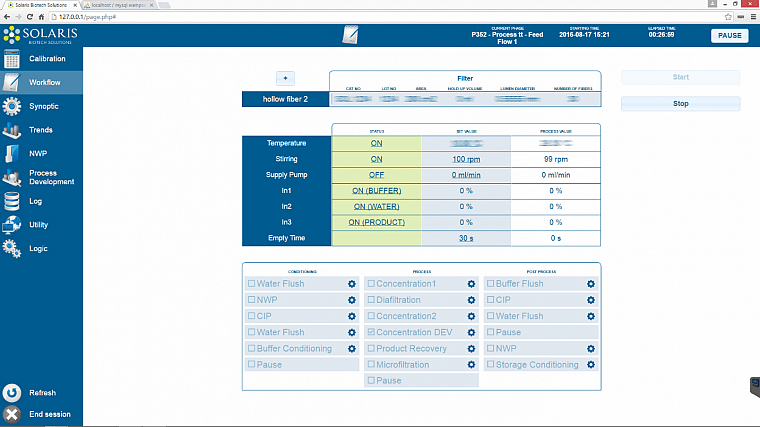Toggle Supply Pump OFF link
760x427 pixels.
pyautogui.click(x=377, y=175)
